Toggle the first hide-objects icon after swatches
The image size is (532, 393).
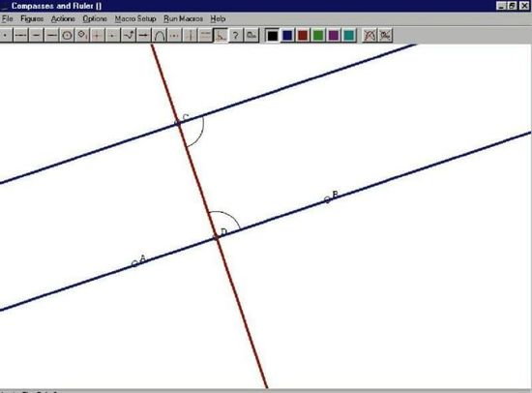coord(369,35)
